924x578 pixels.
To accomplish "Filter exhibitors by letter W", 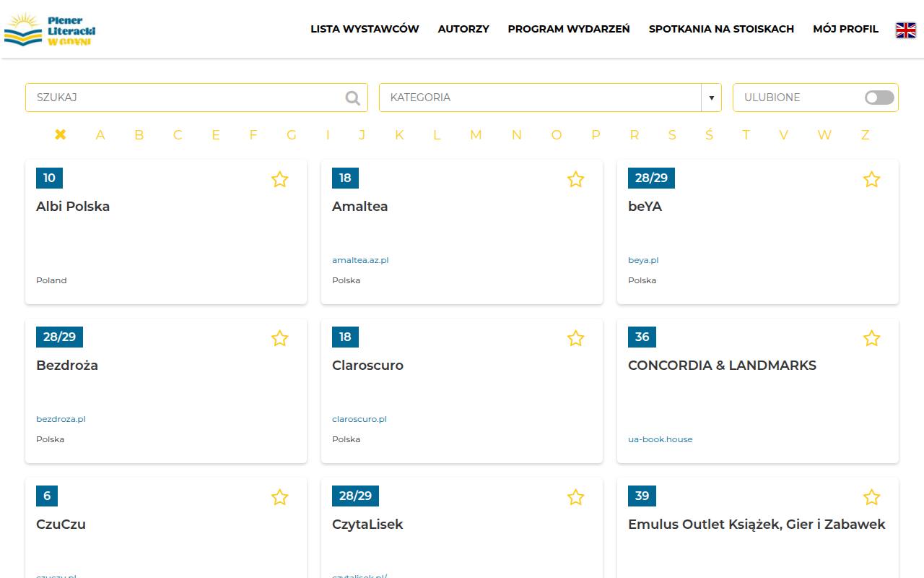I will pyautogui.click(x=824, y=135).
